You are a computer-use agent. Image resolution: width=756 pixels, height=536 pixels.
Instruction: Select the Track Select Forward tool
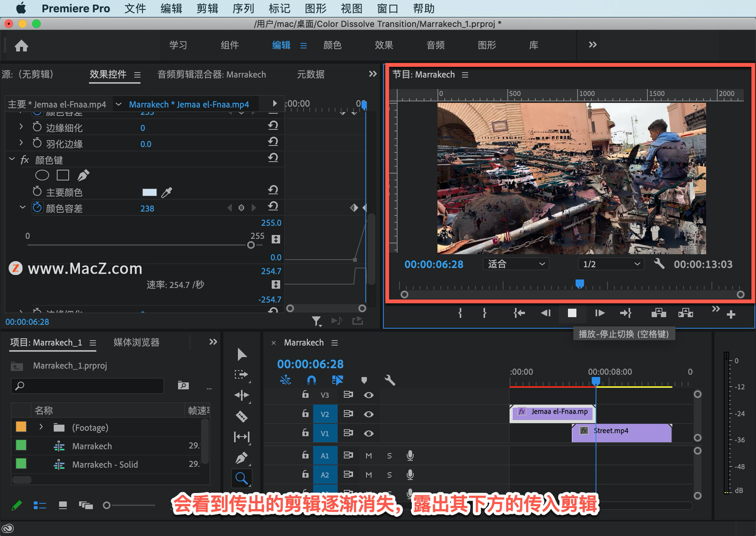(x=241, y=375)
